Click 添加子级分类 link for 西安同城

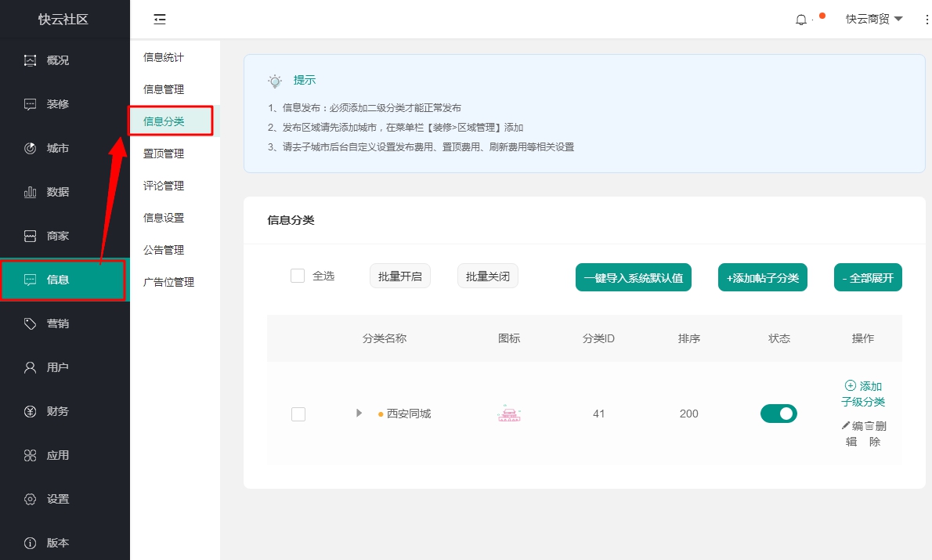pyautogui.click(x=863, y=394)
